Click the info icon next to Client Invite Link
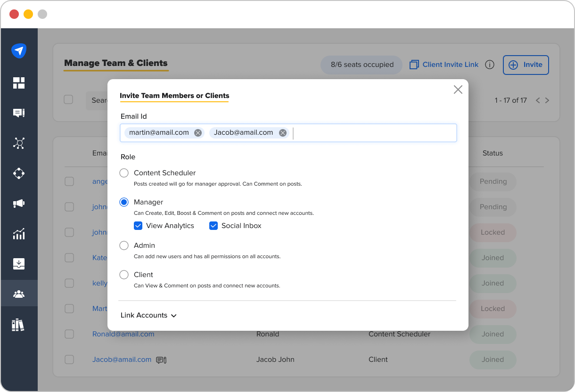The height and width of the screenshot is (392, 575). tap(490, 65)
